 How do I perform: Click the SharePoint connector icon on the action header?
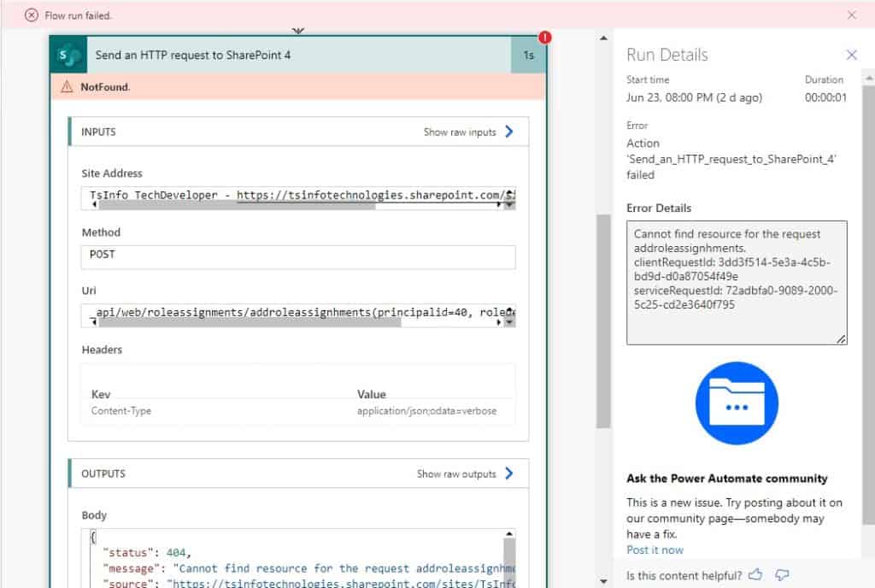click(68, 53)
